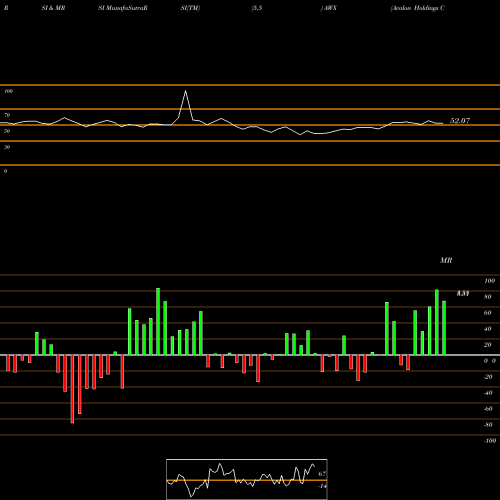Image resolution: width=500 pixels, height=500 pixels.
Task: Click the MR axis label -20
Action: [x=488, y=377]
